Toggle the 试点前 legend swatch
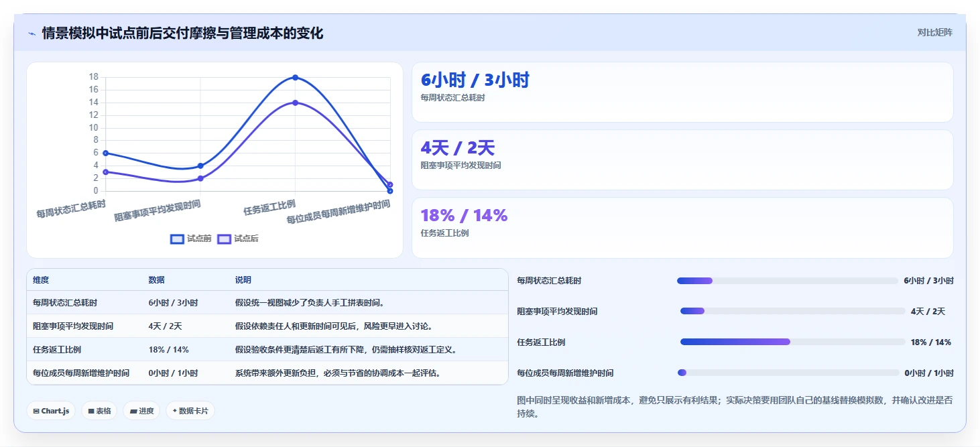This screenshot has height=447, width=980. pyautogui.click(x=178, y=239)
